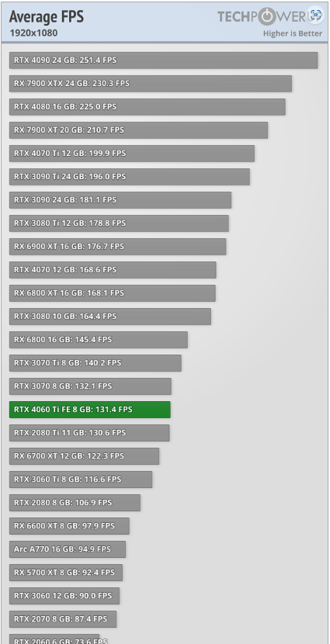330x644 pixels.
Task: Select the RX 5700 XT 8 GB bar
Action: tap(66, 572)
